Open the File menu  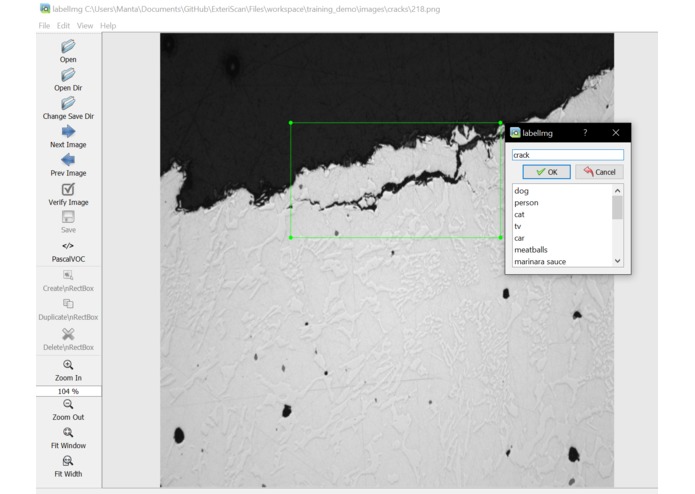click(x=44, y=26)
